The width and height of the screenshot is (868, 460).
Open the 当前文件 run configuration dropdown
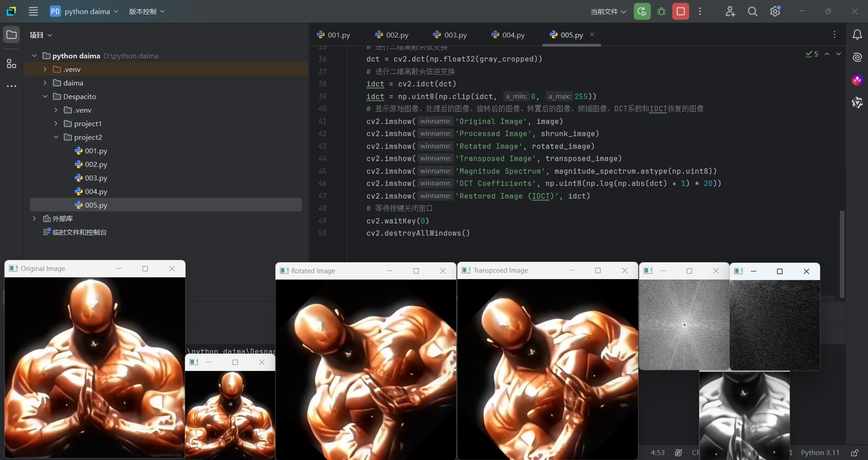click(x=608, y=11)
